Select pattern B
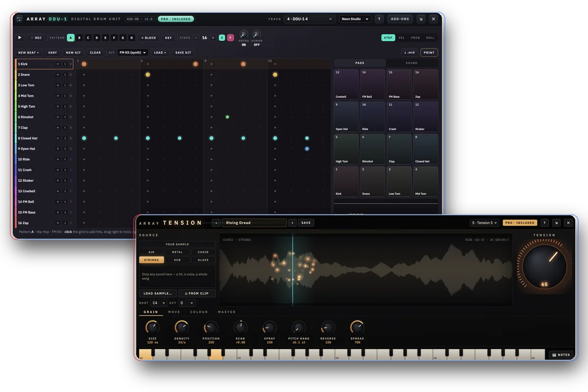The width and height of the screenshot is (588, 392). 79,38
